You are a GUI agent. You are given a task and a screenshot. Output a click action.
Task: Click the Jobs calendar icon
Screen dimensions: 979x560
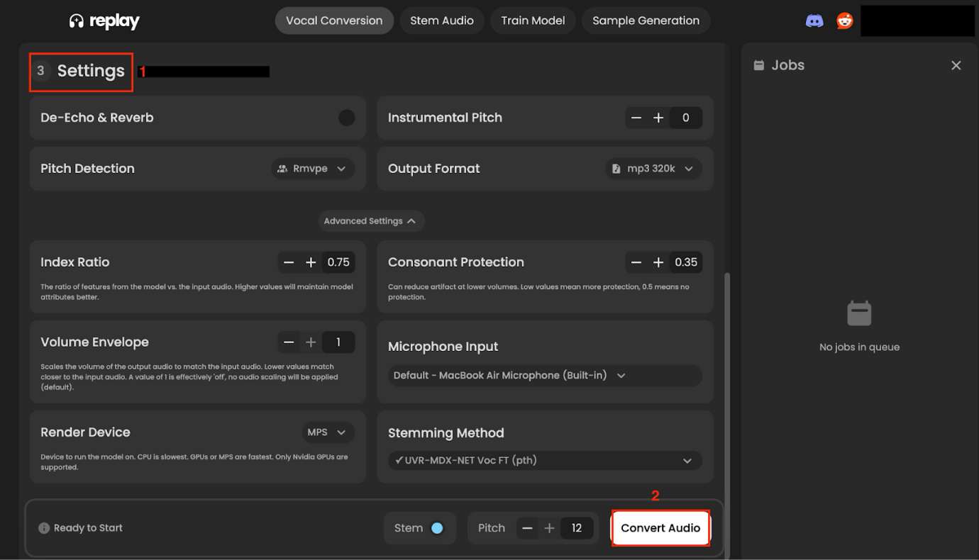point(759,65)
